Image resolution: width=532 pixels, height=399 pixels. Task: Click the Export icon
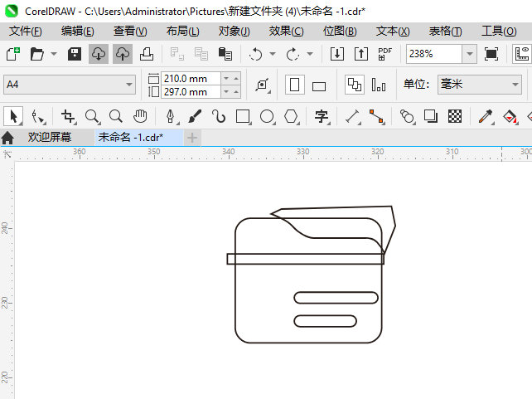(x=361, y=54)
